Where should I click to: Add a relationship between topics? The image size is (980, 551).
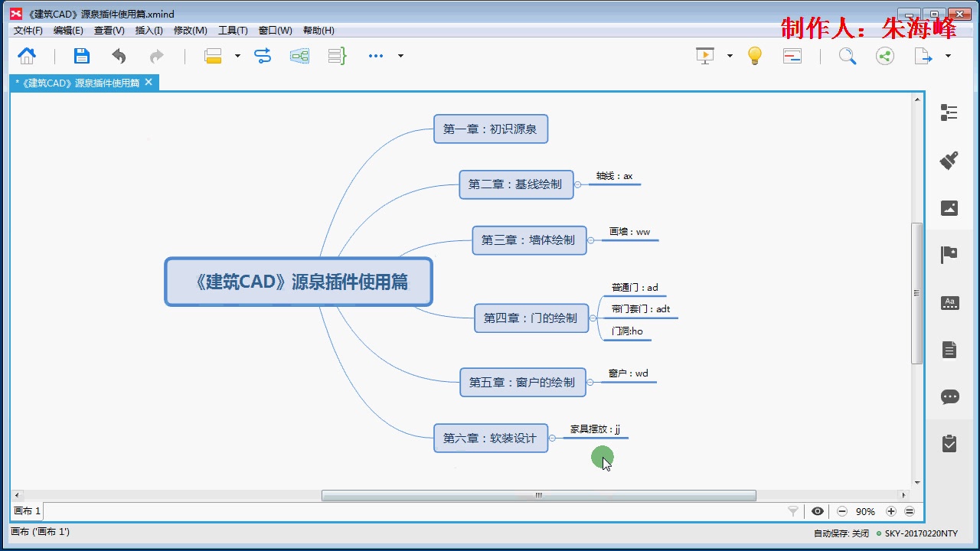(x=263, y=56)
